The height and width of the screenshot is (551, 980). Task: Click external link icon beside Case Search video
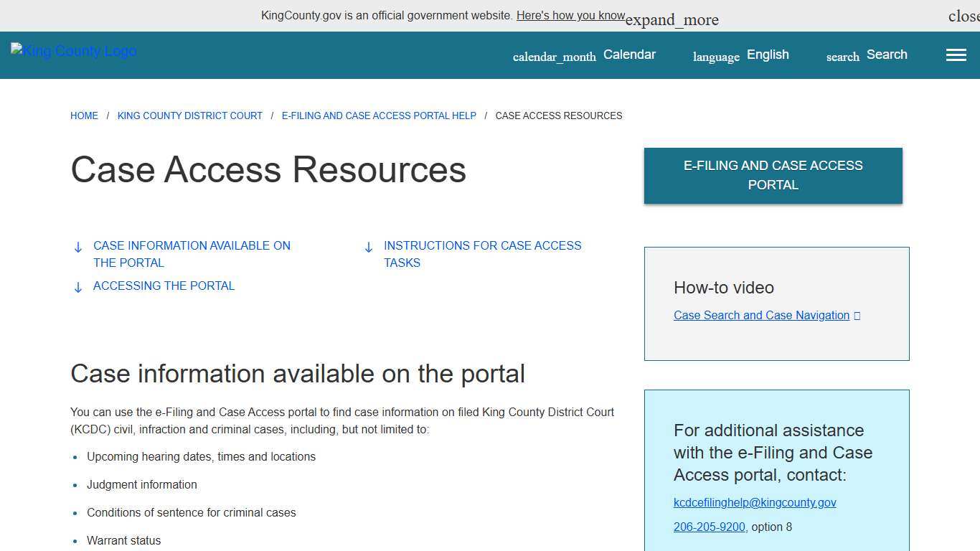click(857, 315)
